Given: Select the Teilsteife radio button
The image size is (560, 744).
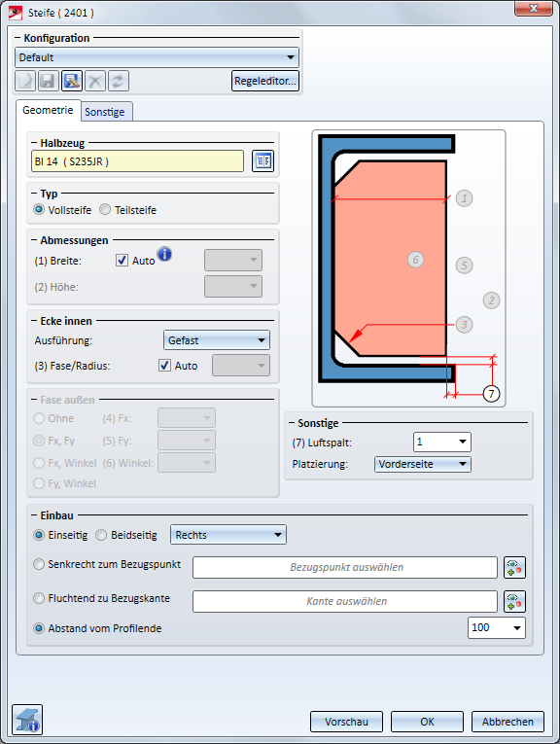Looking at the screenshot, I should pos(105,210).
